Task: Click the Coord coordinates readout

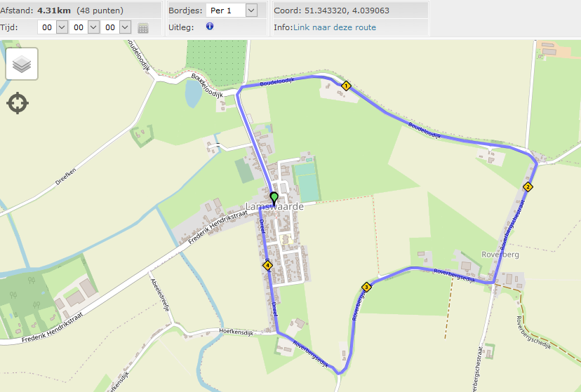Action: point(332,11)
